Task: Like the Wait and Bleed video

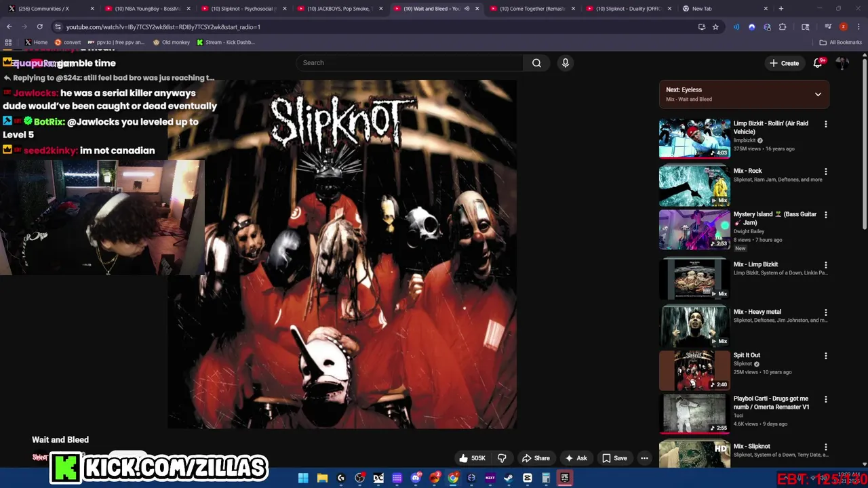Action: [x=473, y=458]
